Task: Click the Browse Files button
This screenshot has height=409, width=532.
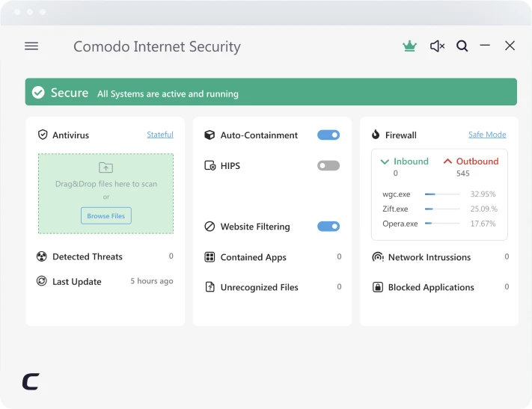Action: pyautogui.click(x=106, y=215)
